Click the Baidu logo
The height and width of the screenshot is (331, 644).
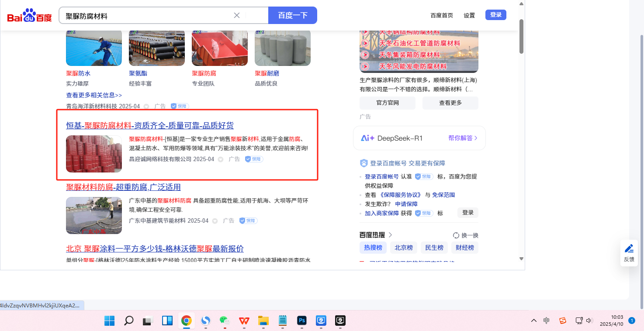[29, 16]
